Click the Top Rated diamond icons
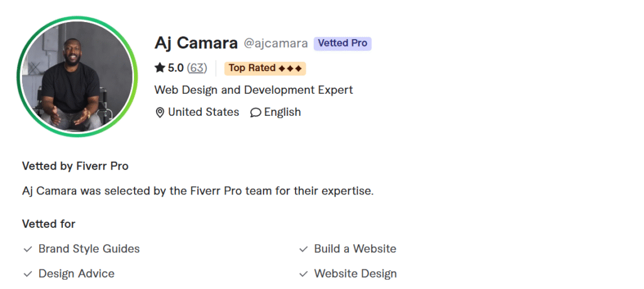 click(290, 68)
